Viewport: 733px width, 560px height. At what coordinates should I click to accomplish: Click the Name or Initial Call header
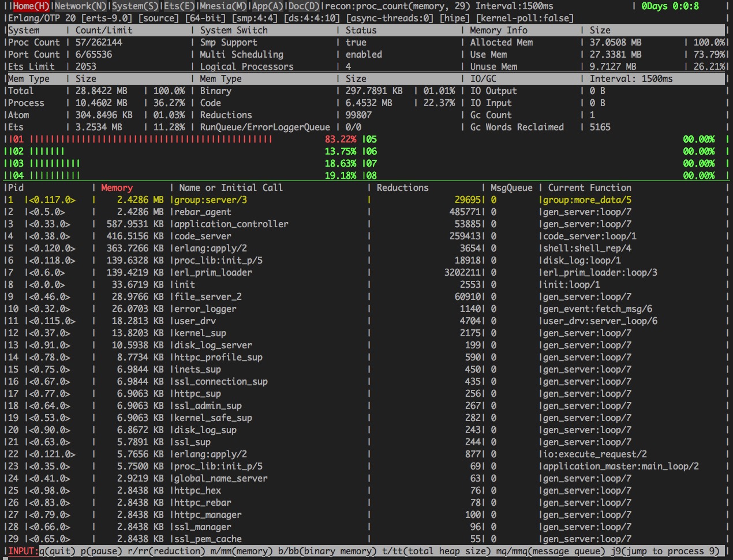click(231, 187)
